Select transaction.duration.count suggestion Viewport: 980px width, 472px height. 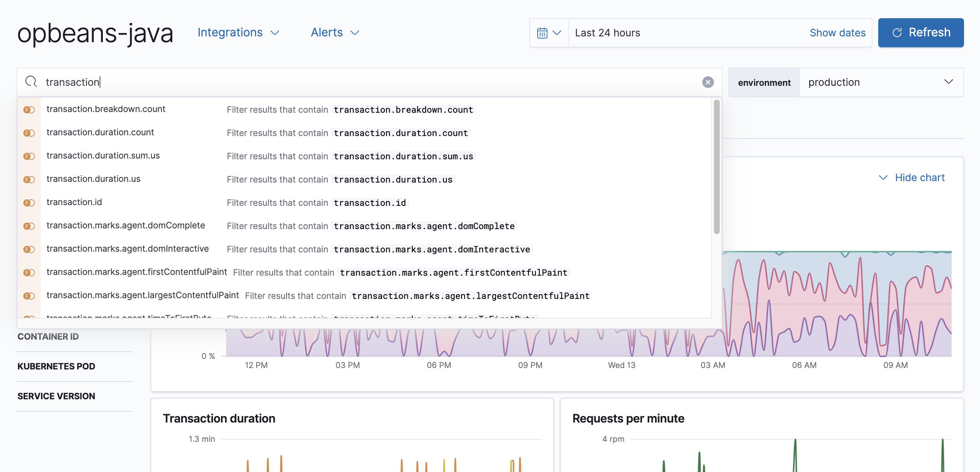[x=100, y=132]
